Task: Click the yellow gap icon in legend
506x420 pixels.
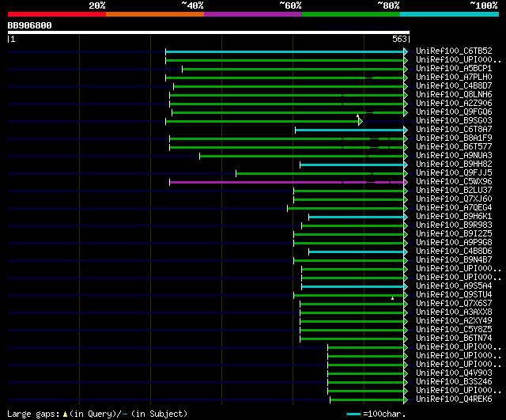Action: [x=65, y=414]
